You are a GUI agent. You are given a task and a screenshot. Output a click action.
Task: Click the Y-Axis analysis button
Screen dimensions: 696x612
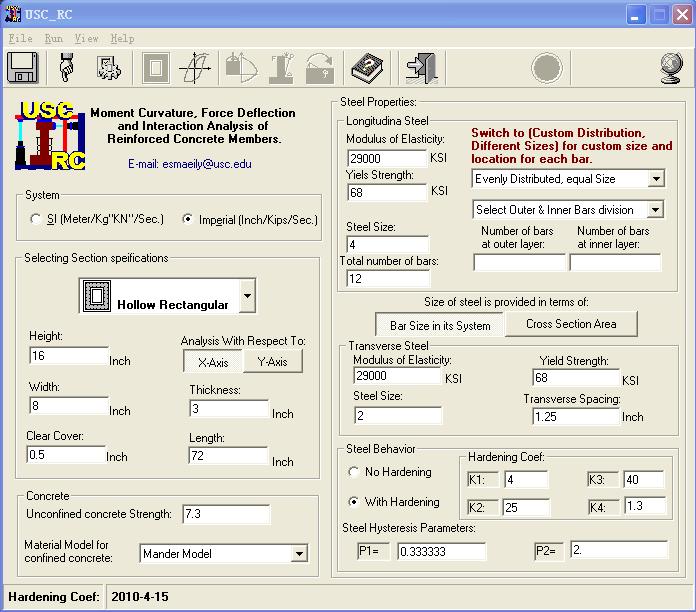point(273,362)
